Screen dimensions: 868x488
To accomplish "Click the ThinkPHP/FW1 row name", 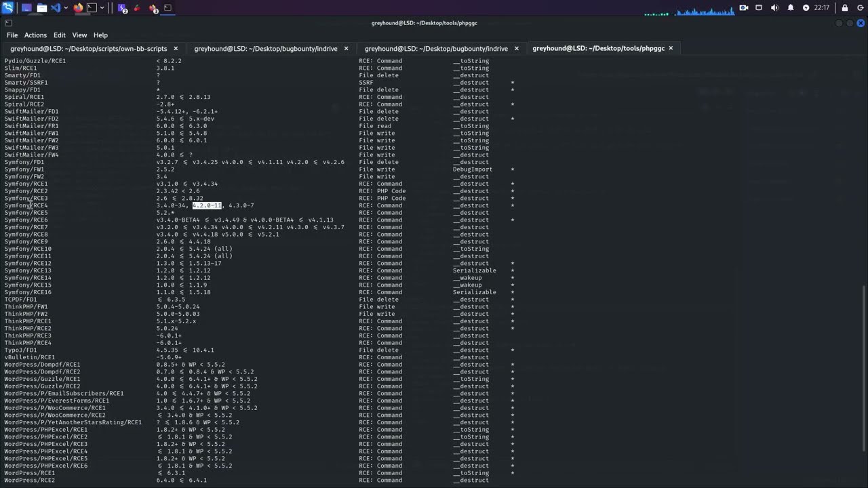I will click(26, 306).
